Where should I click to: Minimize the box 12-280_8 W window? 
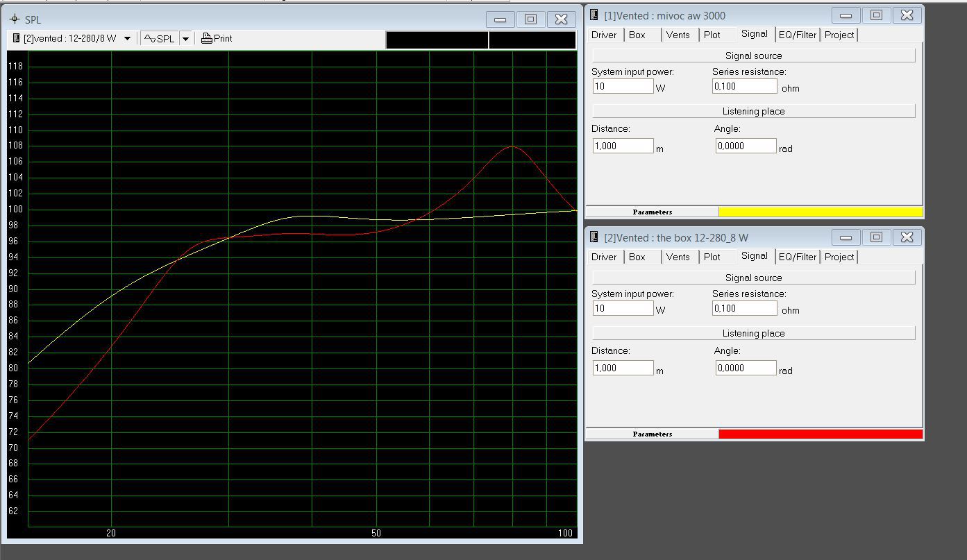pos(846,237)
